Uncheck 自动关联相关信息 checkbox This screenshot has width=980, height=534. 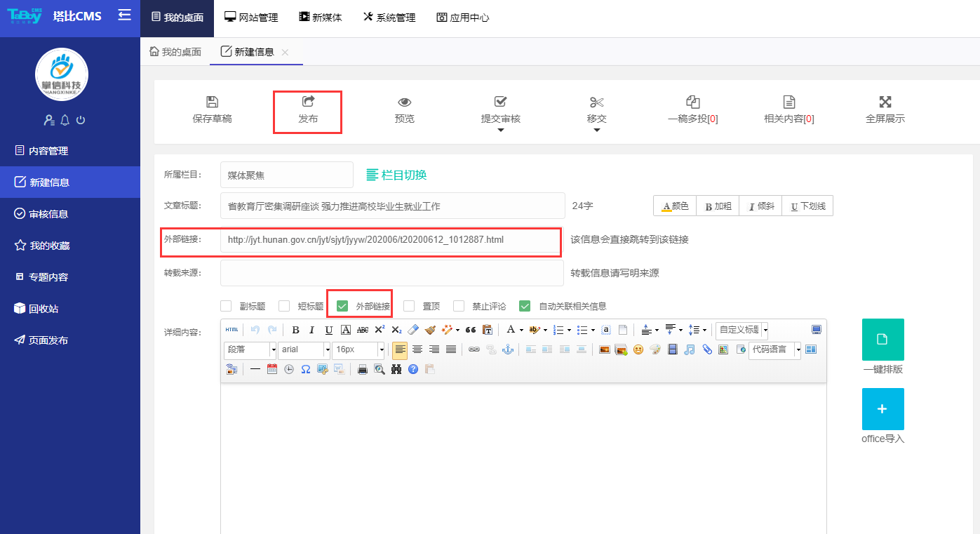coord(525,306)
